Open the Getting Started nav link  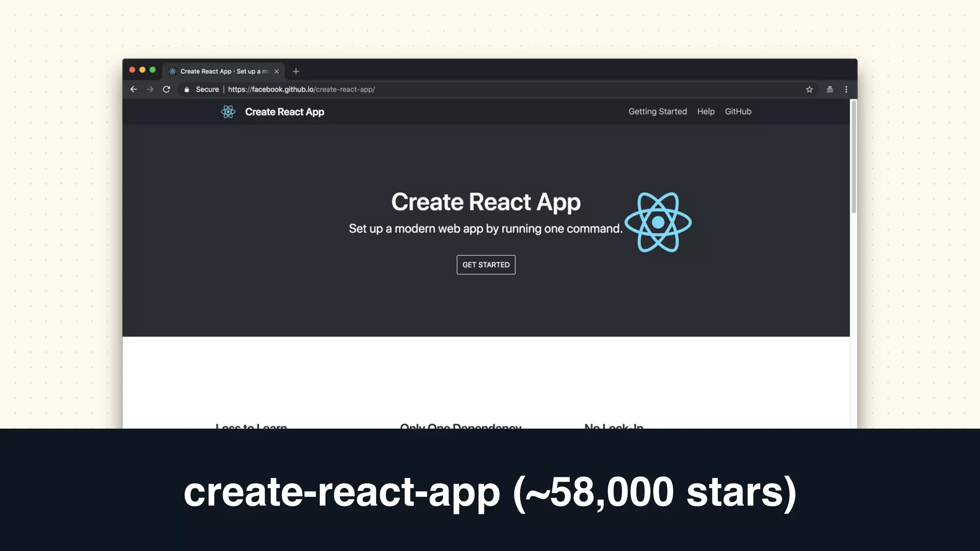657,111
